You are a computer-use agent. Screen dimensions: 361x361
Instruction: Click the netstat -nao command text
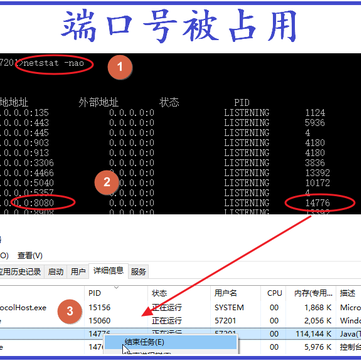pyautogui.click(x=54, y=63)
